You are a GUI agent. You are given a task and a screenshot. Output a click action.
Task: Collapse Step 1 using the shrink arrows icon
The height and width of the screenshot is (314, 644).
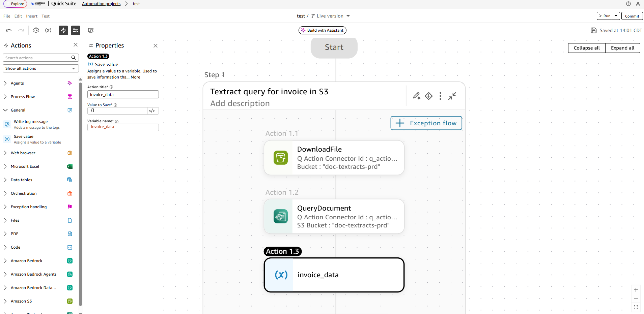point(452,96)
